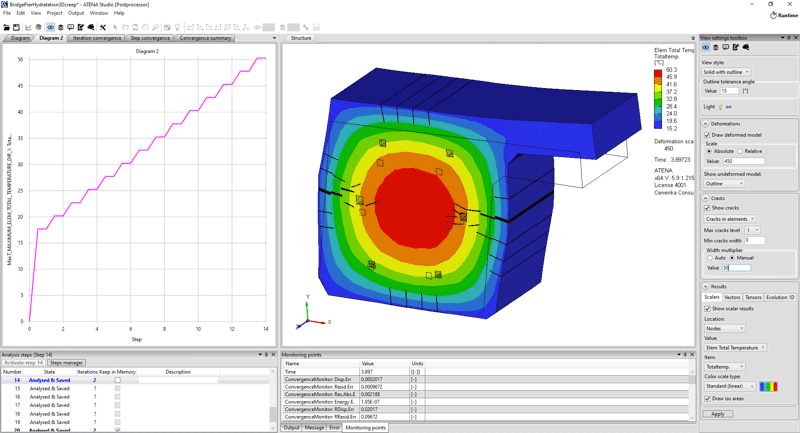The width and height of the screenshot is (800, 433).
Task: Click the dark cloud icon in main toolbar
Action: click(x=91, y=28)
